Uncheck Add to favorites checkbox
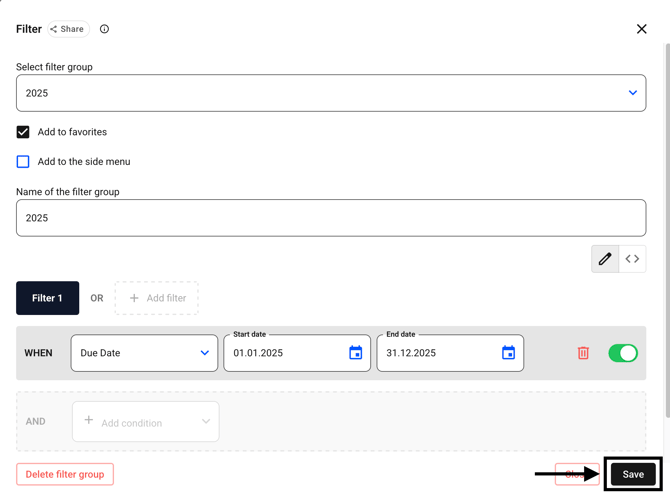The image size is (670, 495). coord(23,132)
